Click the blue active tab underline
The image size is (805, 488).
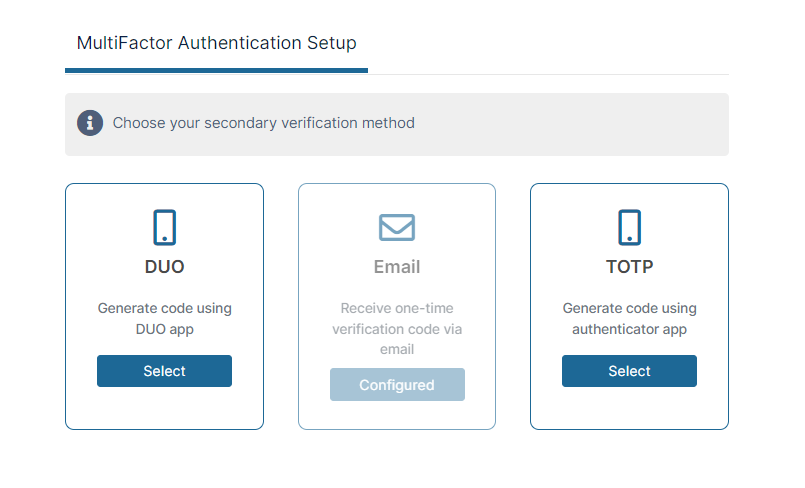click(216, 70)
